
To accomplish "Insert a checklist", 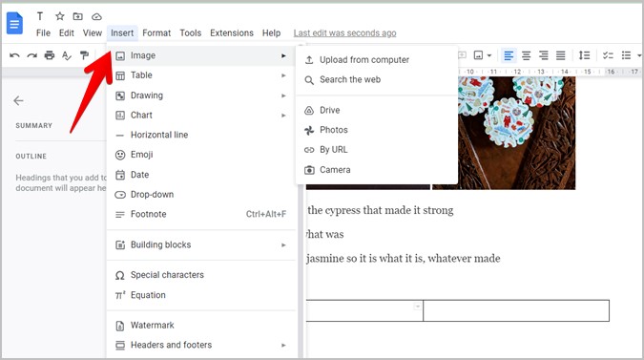I will pyautogui.click(x=608, y=55).
